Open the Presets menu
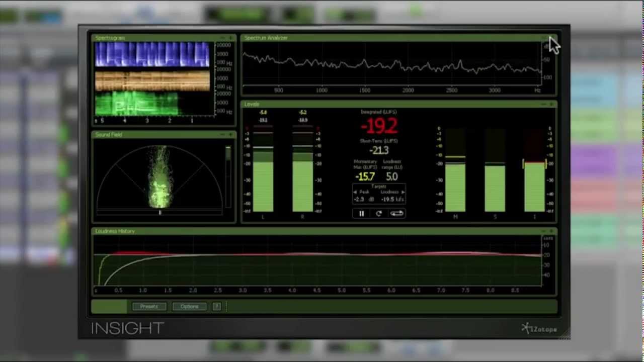The width and height of the screenshot is (644, 362). pyautogui.click(x=149, y=306)
